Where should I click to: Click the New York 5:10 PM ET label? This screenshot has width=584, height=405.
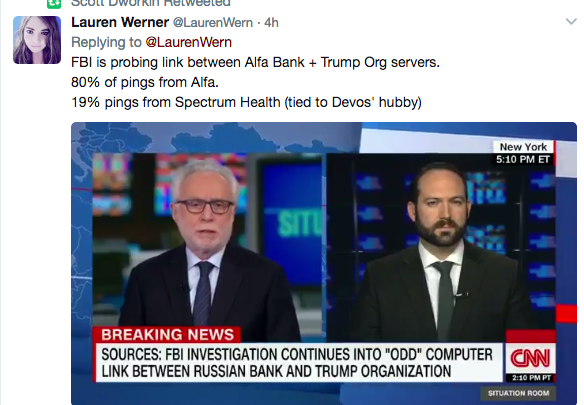pyautogui.click(x=523, y=153)
